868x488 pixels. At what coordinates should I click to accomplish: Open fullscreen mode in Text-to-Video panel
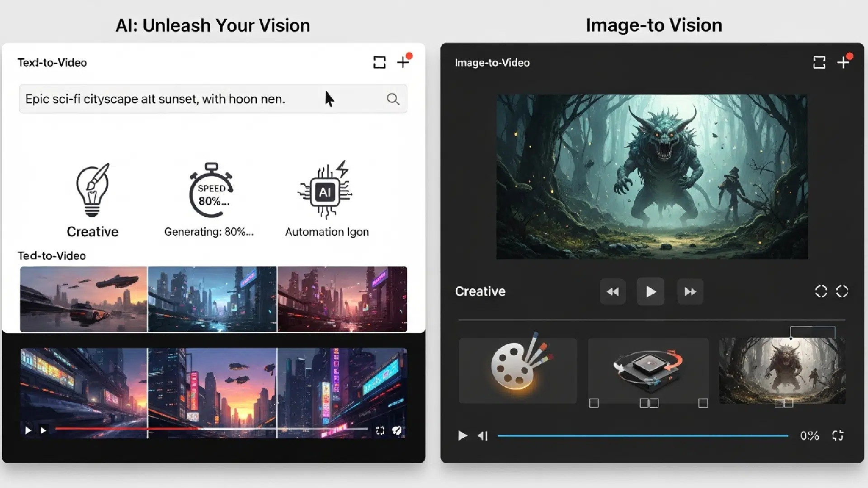click(x=379, y=62)
